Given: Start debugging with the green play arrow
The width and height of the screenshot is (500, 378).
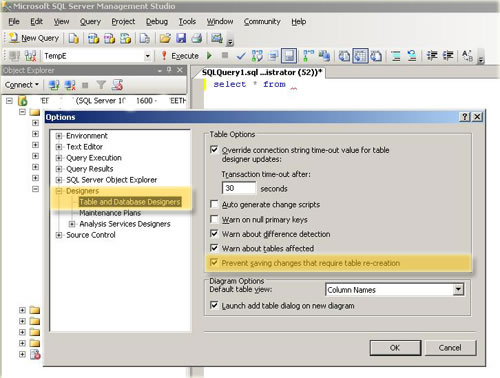Looking at the screenshot, I should click(x=209, y=55).
